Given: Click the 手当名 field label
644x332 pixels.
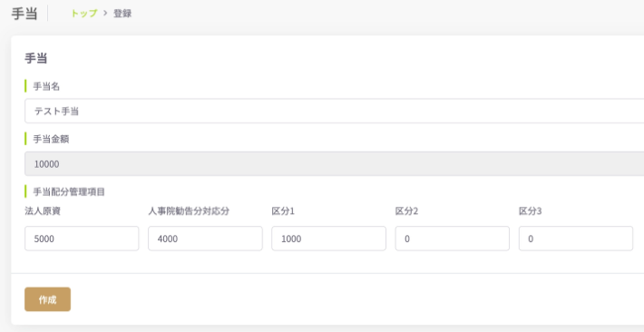Looking at the screenshot, I should click(x=46, y=86).
